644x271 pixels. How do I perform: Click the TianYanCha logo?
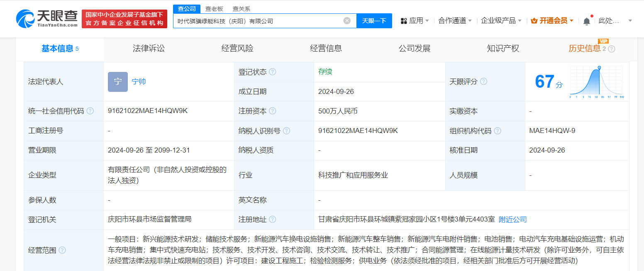point(46,18)
